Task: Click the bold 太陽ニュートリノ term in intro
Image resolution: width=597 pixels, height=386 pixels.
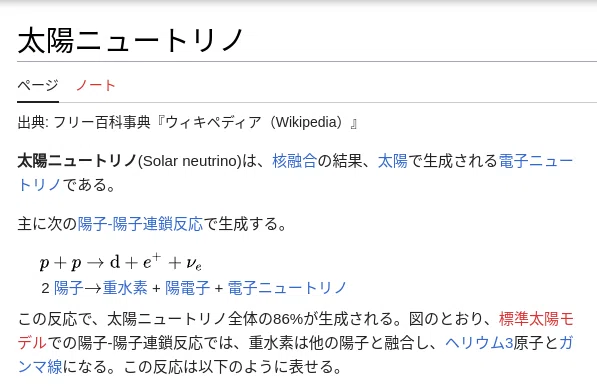Action: (x=77, y=161)
